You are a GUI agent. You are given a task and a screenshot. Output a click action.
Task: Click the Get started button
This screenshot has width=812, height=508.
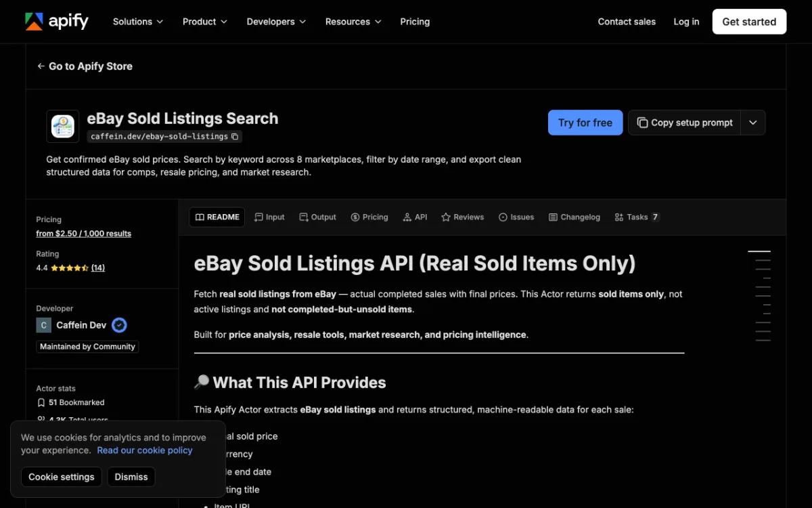pyautogui.click(x=749, y=22)
